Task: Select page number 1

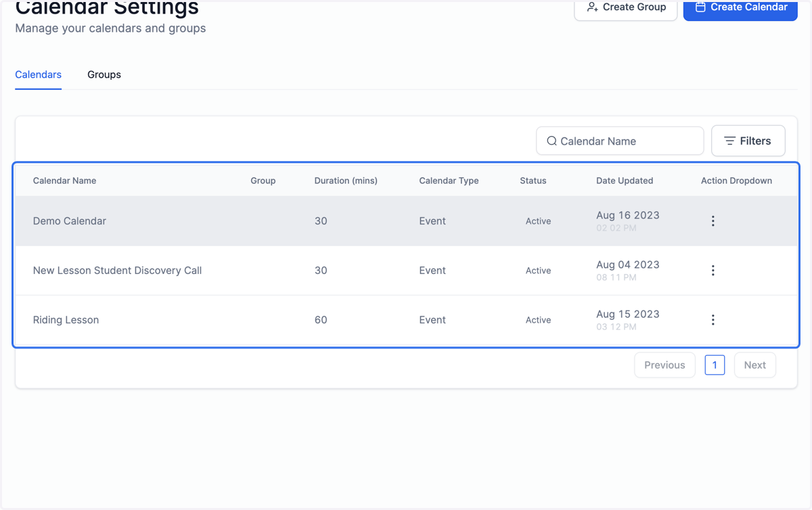Action: pos(715,365)
